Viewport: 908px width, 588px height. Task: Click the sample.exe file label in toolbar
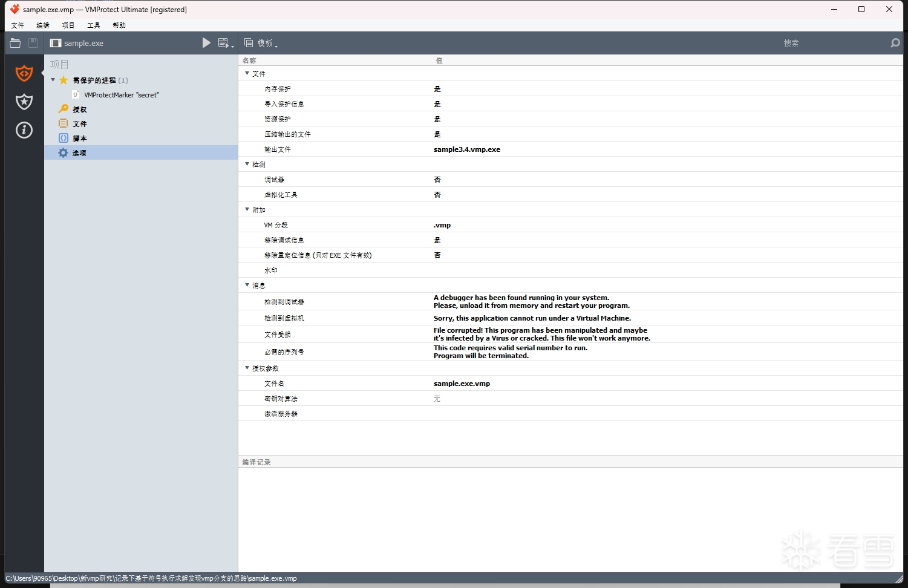coord(83,44)
